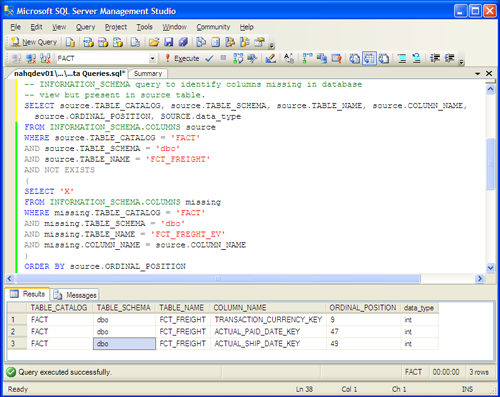500x397 pixels.
Task: Click the Disconnect icon
Action: 31,59
